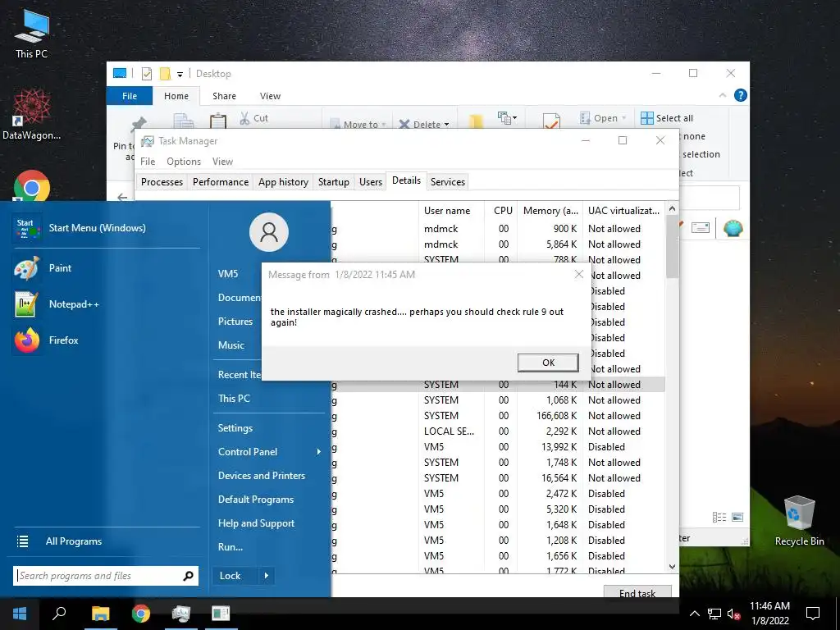840x630 pixels.
Task: Click OK in the message dialog
Action: (x=548, y=363)
